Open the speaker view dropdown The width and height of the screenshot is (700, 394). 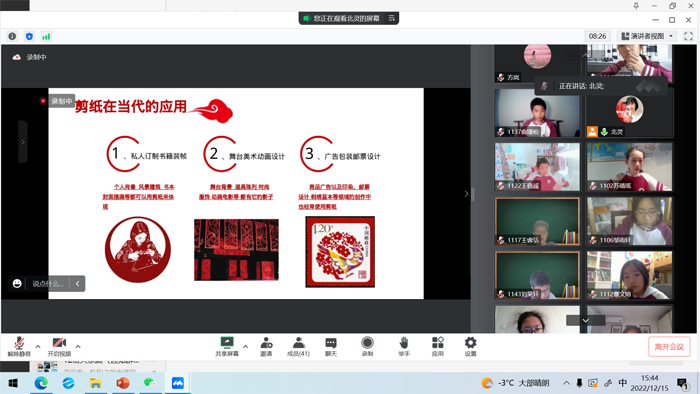tap(647, 36)
